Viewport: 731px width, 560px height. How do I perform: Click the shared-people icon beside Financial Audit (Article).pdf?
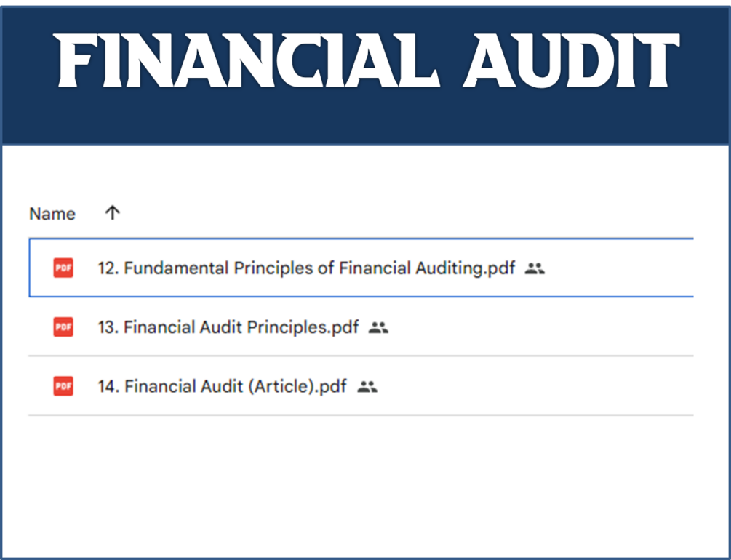coord(367,387)
